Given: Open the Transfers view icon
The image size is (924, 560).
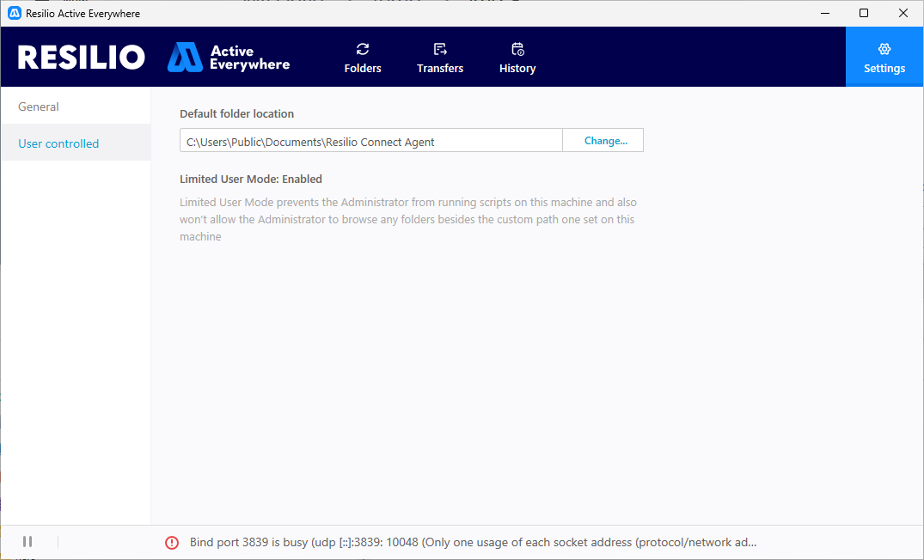Looking at the screenshot, I should [440, 50].
